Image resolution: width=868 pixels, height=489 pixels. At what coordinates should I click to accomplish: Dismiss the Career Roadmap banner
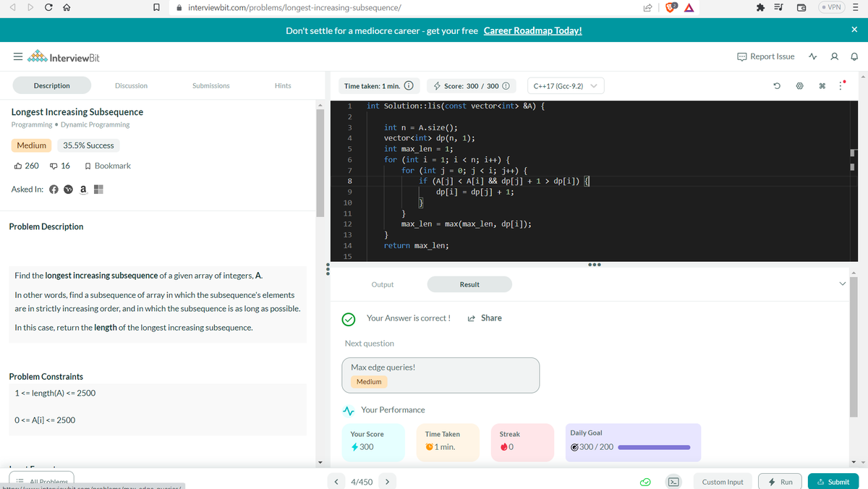[x=854, y=30]
